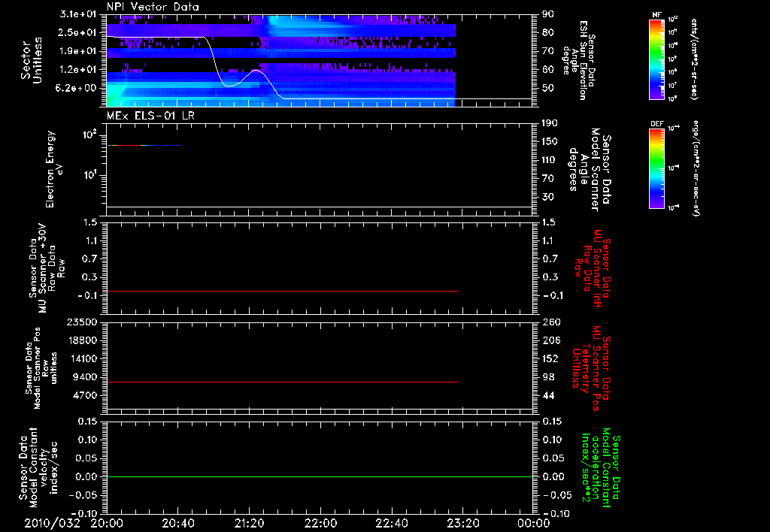Click the "Electron Energy eV" axis title
Image resolution: width=770 pixels, height=532 pixels.
click(x=54, y=169)
